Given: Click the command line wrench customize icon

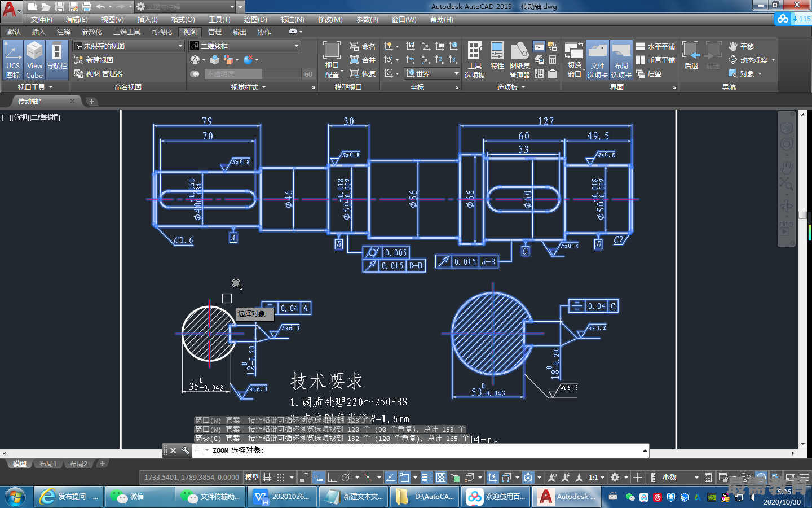Looking at the screenshot, I should (x=186, y=450).
